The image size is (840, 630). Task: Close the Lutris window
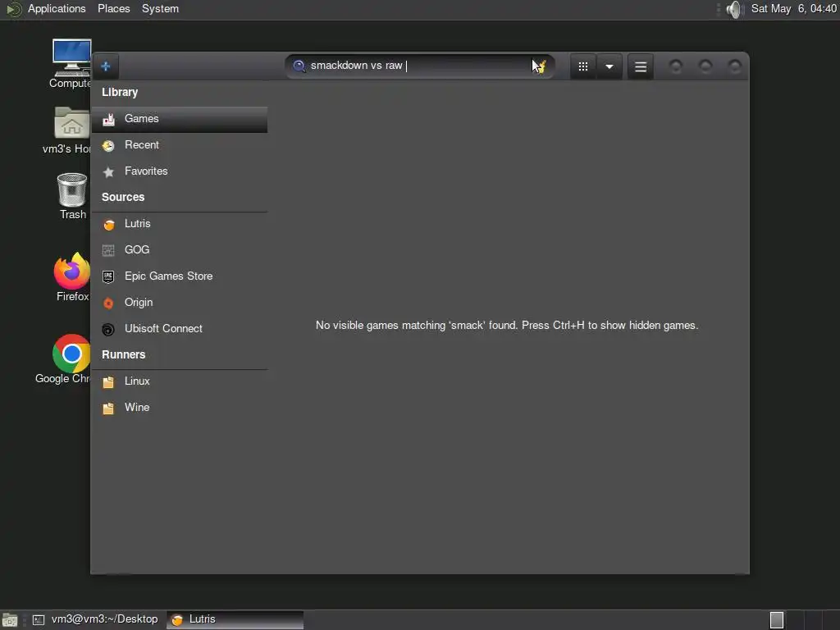pos(735,66)
